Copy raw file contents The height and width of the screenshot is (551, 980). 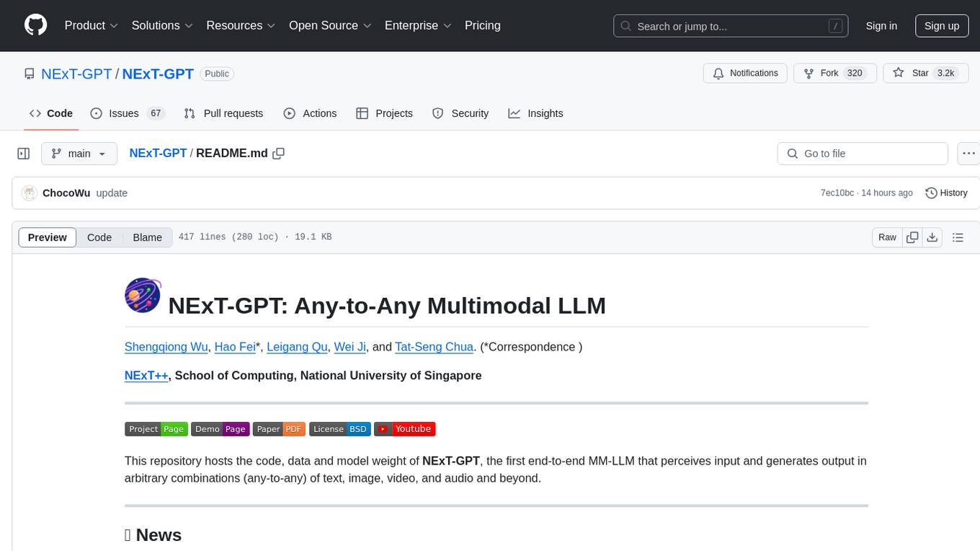point(912,237)
